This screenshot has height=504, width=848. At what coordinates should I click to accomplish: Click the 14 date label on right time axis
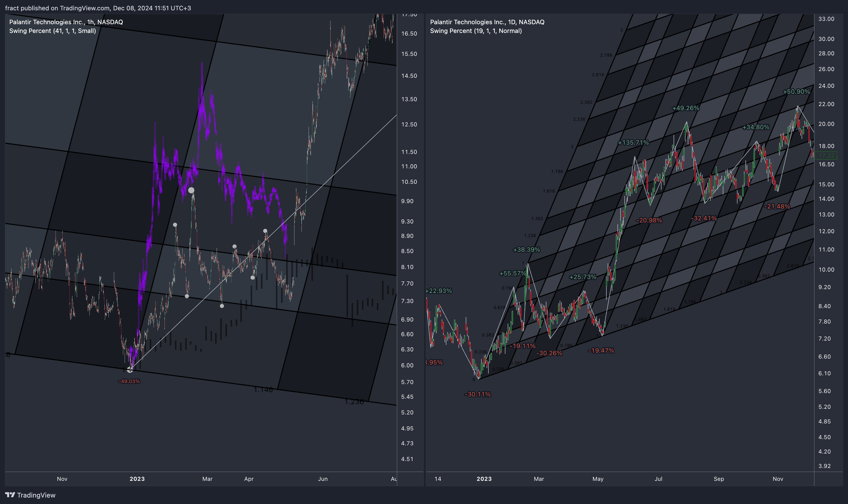pyautogui.click(x=438, y=479)
